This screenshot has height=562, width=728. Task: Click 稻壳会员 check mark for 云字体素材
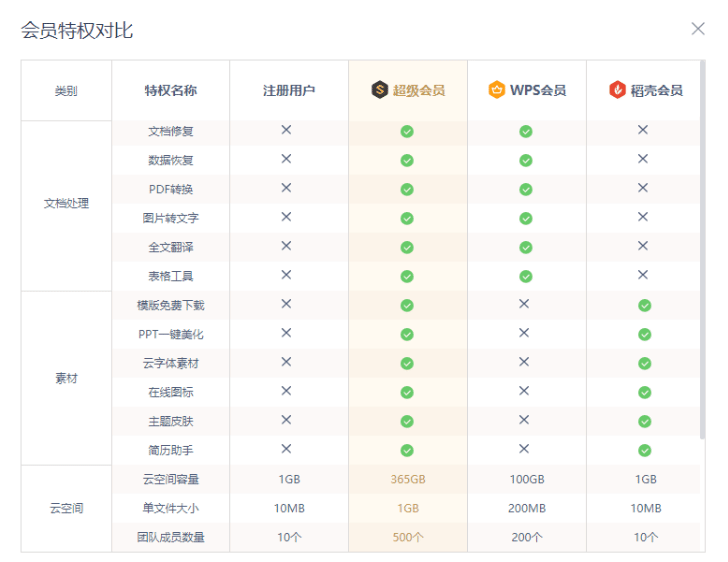644,363
